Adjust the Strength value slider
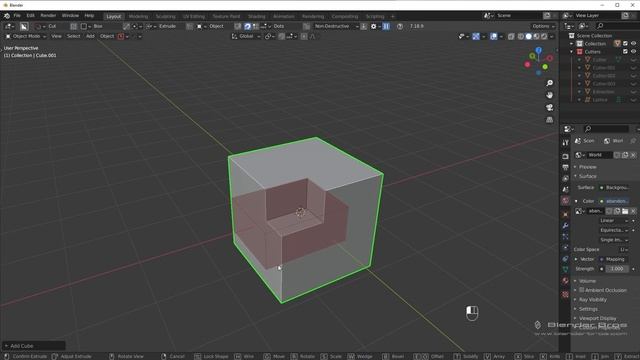 point(617,269)
